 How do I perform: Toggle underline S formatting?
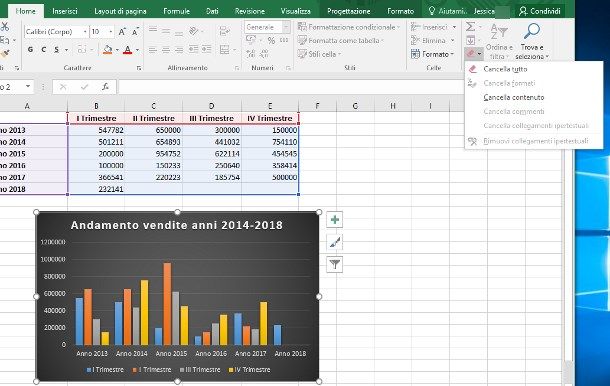pyautogui.click(x=57, y=49)
